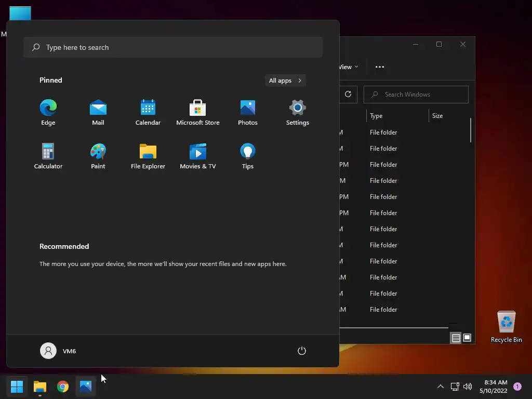Image resolution: width=532 pixels, height=399 pixels.
Task: Expand the View dropdown in File Explorer
Action: click(x=349, y=67)
